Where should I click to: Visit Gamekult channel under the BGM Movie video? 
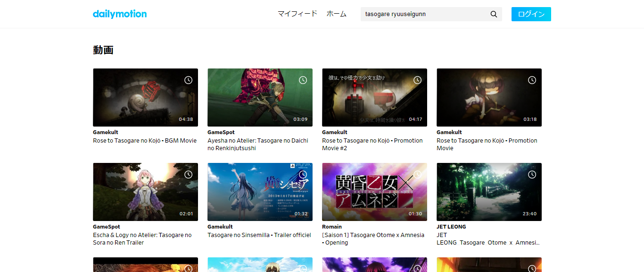(106, 132)
